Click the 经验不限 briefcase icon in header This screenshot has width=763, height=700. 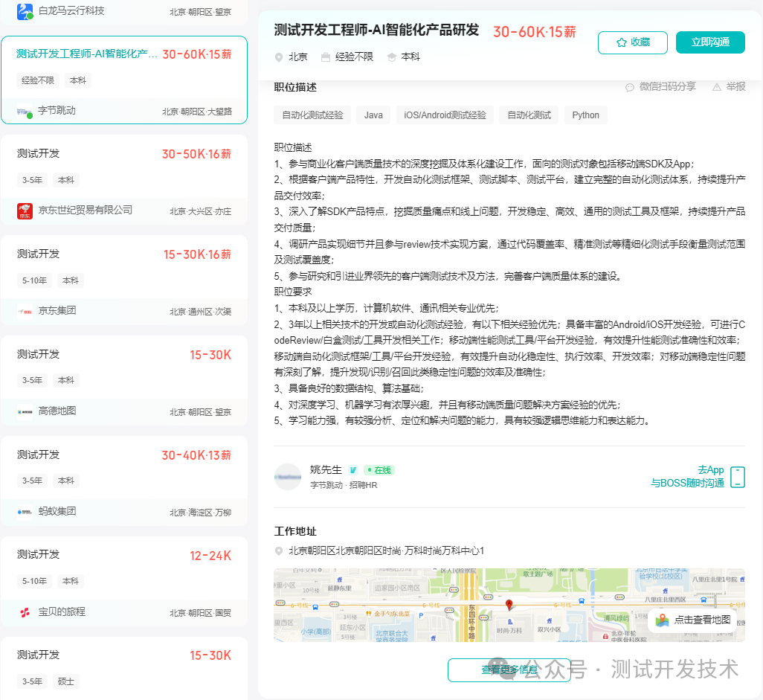(326, 57)
